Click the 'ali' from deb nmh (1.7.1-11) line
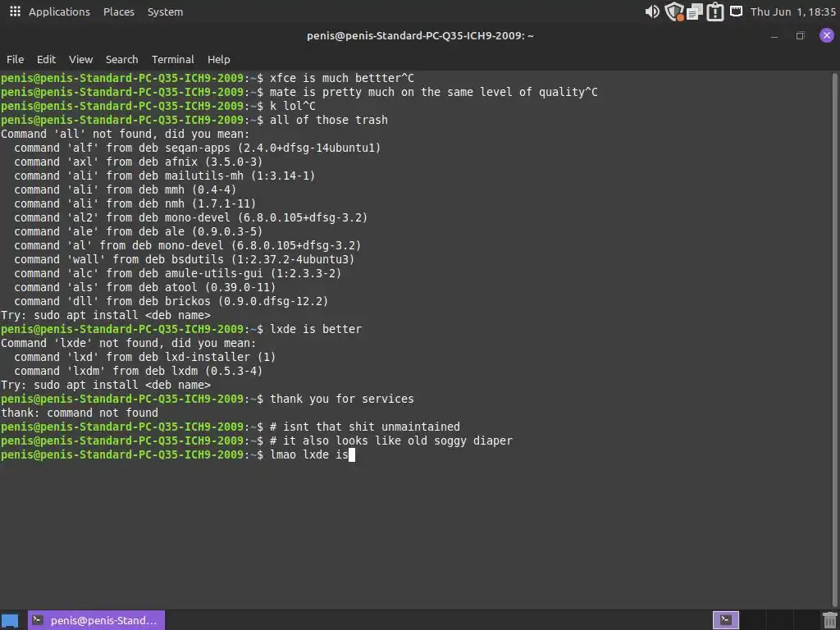 point(135,203)
